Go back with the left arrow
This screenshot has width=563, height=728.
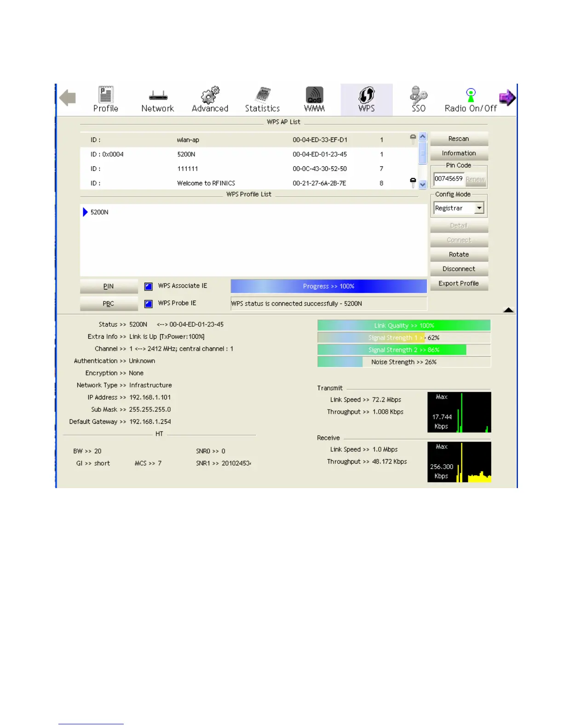pos(68,98)
